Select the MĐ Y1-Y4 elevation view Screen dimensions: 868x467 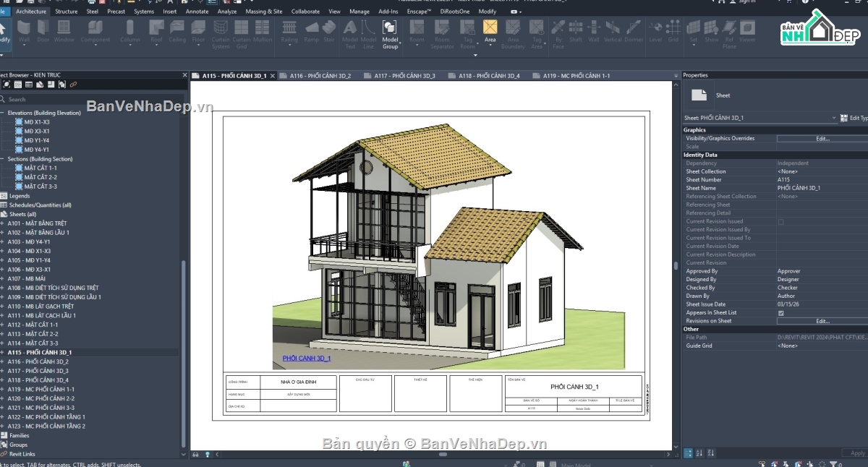coord(37,140)
